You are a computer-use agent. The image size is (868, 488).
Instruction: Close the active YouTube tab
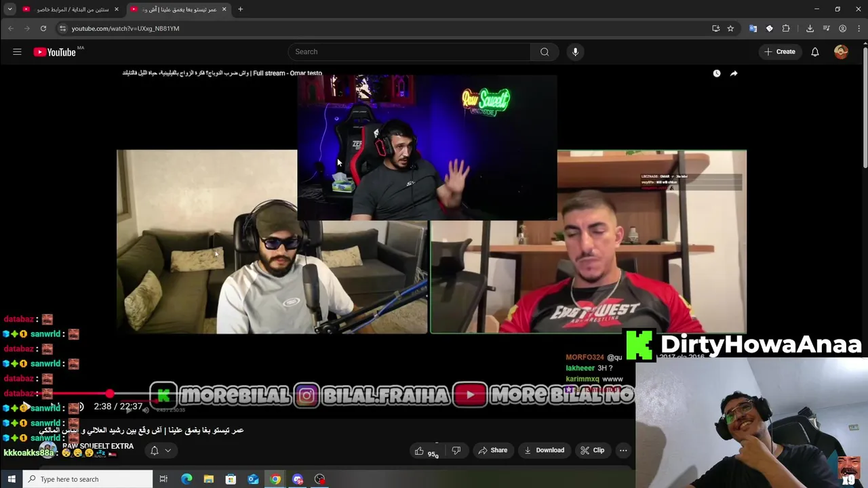coord(224,9)
